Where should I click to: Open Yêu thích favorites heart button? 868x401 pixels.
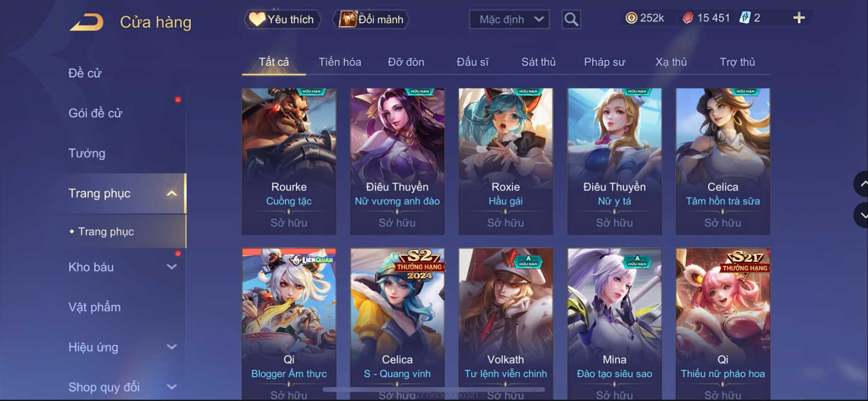click(282, 20)
